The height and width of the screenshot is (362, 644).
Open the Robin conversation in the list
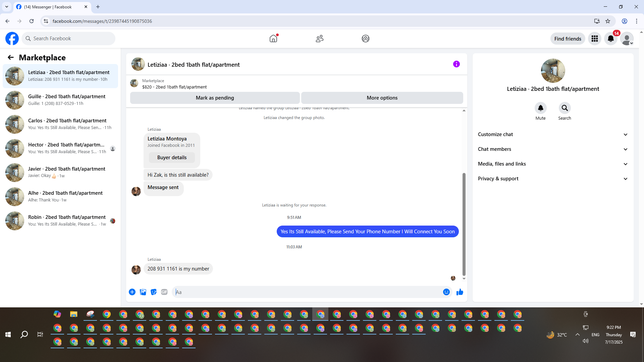(60, 221)
